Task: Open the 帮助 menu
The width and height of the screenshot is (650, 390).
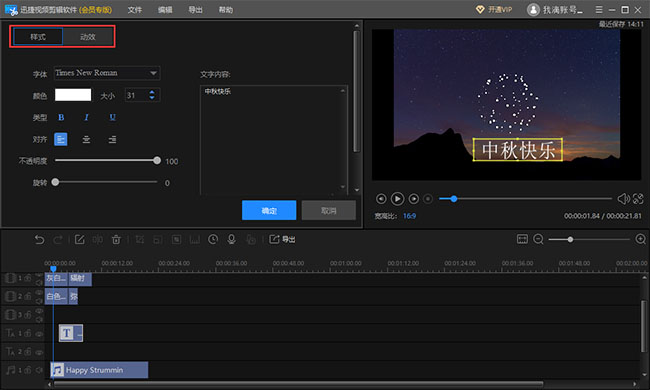Action: (x=226, y=10)
